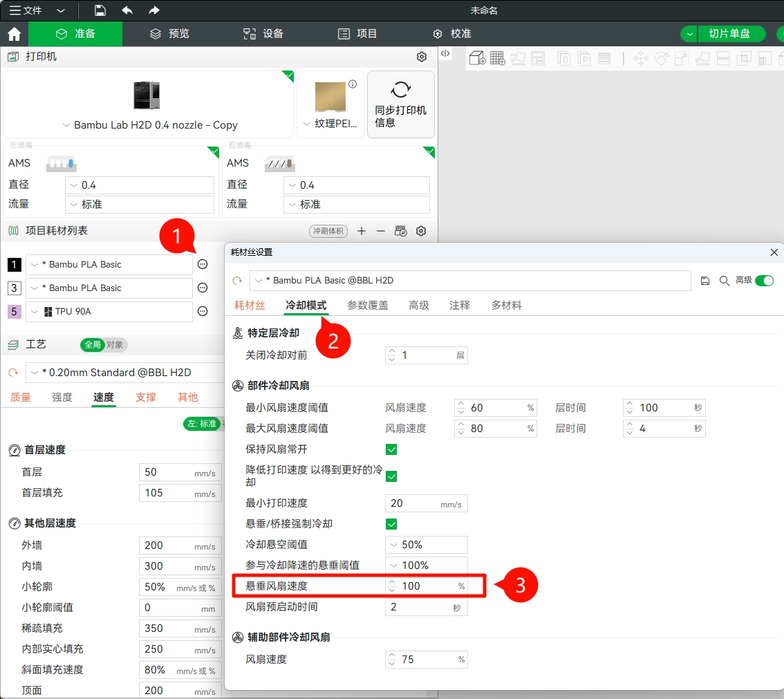Click the left nozzle AMS icon

61,163
